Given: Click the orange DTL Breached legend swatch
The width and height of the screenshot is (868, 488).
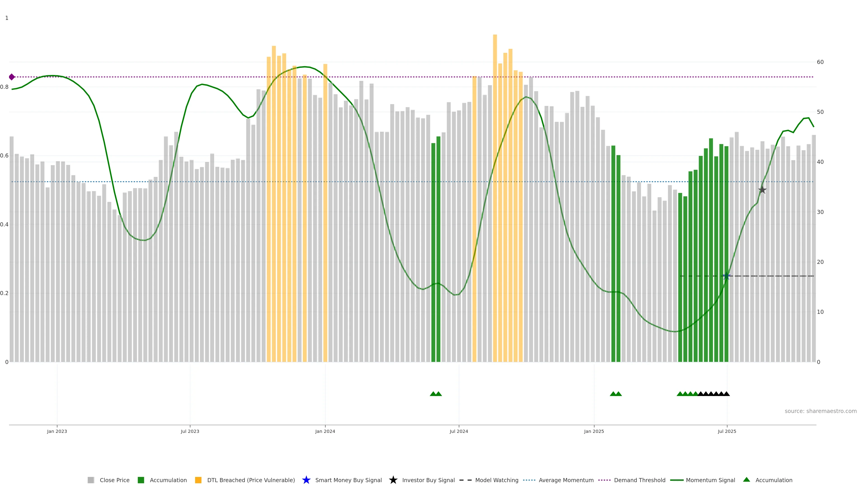Looking at the screenshot, I should [198, 480].
